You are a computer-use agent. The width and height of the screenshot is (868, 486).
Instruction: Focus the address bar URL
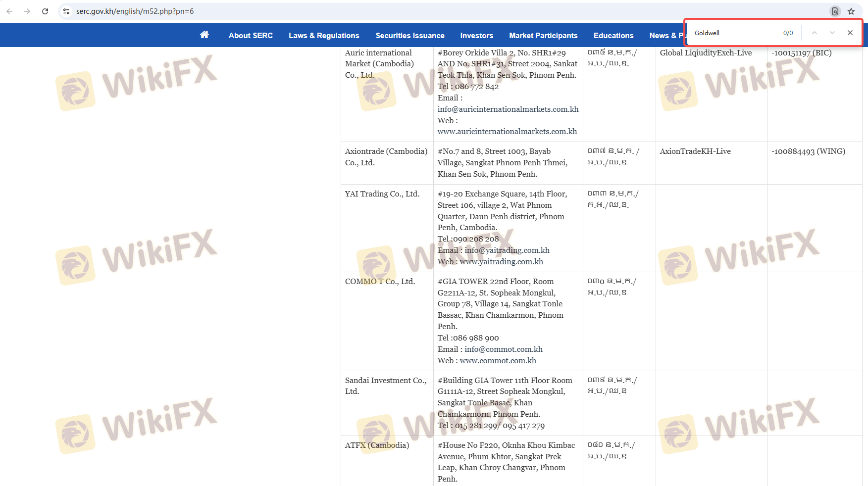tap(135, 11)
